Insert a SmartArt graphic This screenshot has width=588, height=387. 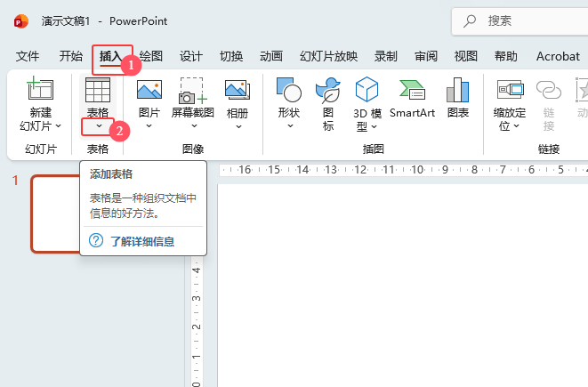tap(412, 97)
